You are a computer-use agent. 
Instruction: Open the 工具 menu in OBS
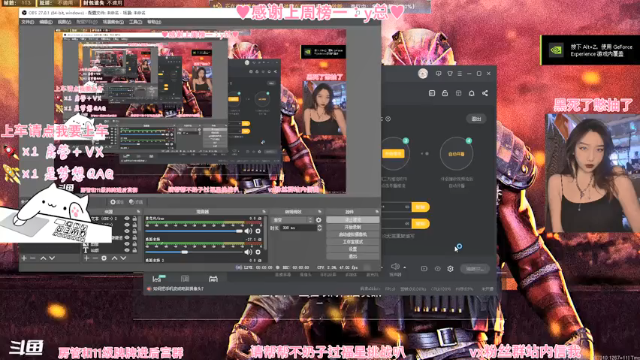(x=135, y=22)
